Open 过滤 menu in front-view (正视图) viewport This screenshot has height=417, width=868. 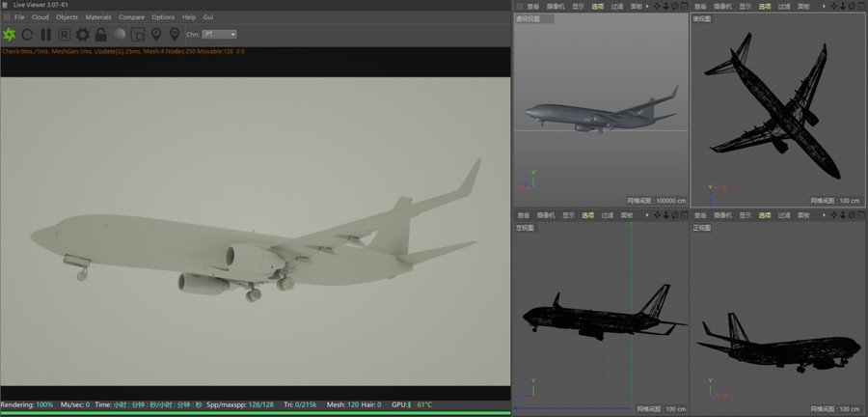pos(784,215)
